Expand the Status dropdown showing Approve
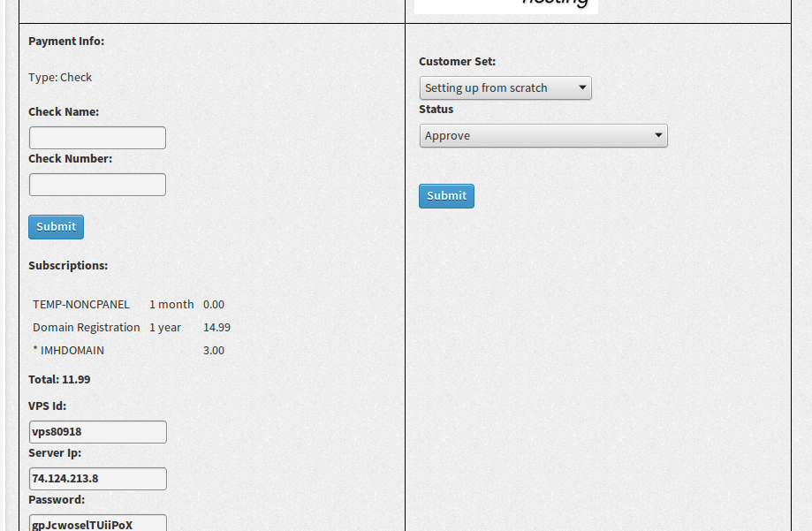Viewport: 812px width, 531px height. tap(543, 135)
